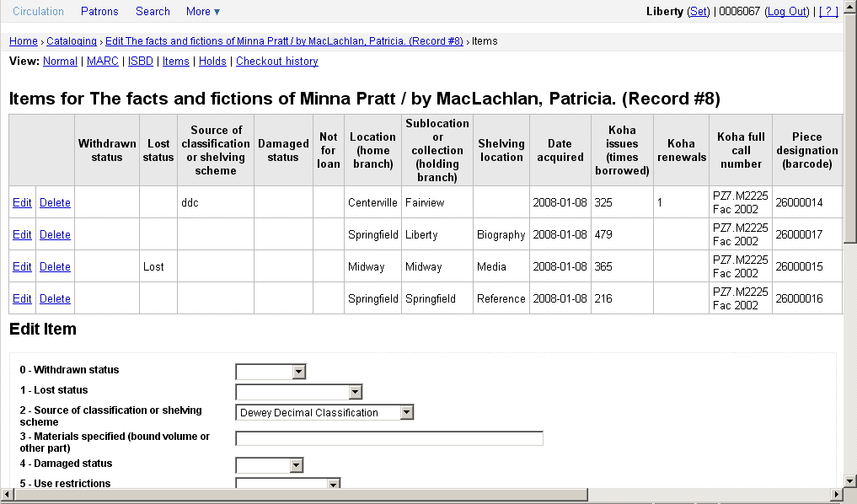Click the vertical scrollbar down arrow
The image size is (857, 504).
pyautogui.click(x=849, y=480)
